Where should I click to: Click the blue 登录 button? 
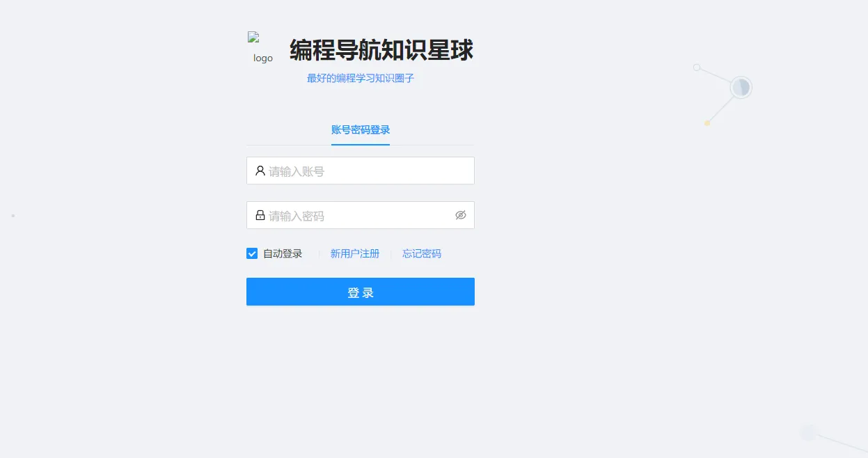(361, 292)
